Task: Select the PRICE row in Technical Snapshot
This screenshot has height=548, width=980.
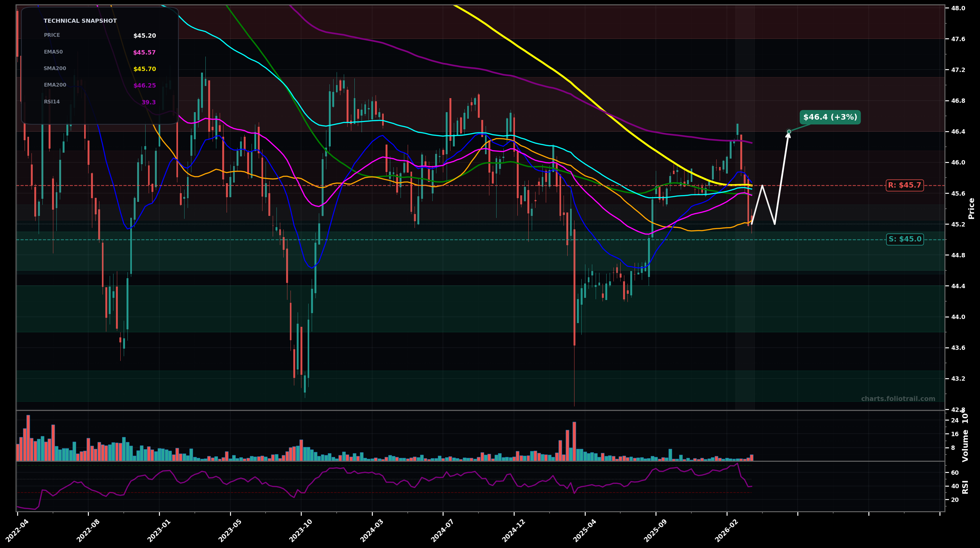Action: [52, 35]
